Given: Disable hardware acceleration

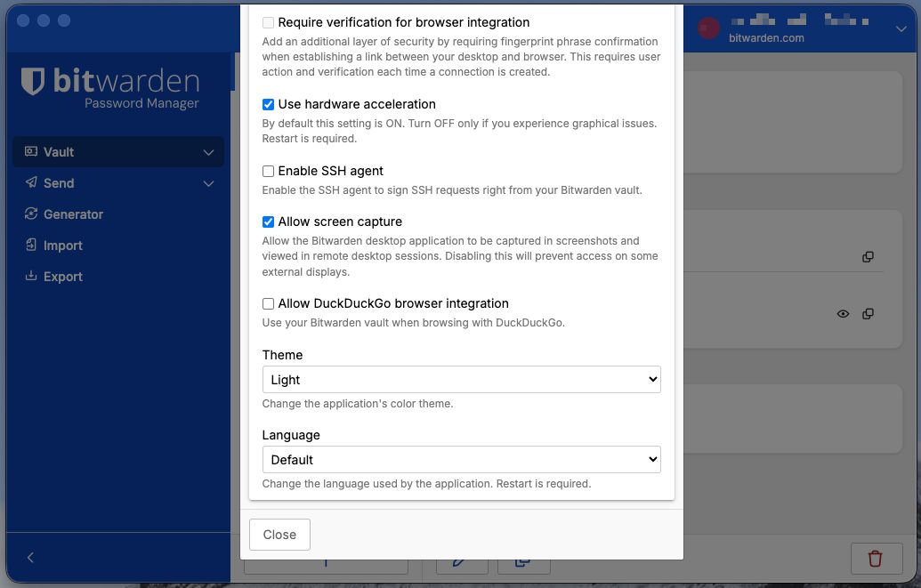Looking at the screenshot, I should [268, 104].
